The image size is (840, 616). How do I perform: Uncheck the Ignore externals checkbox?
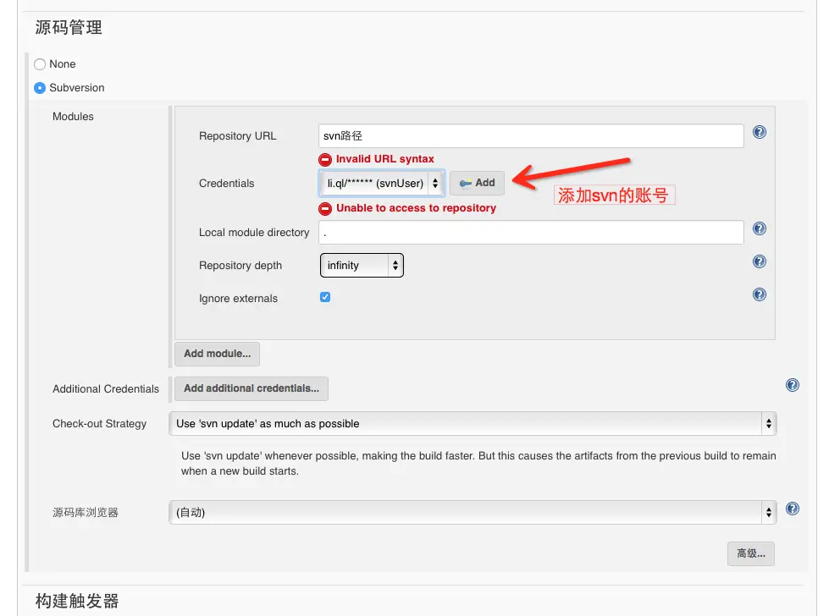[x=325, y=297]
